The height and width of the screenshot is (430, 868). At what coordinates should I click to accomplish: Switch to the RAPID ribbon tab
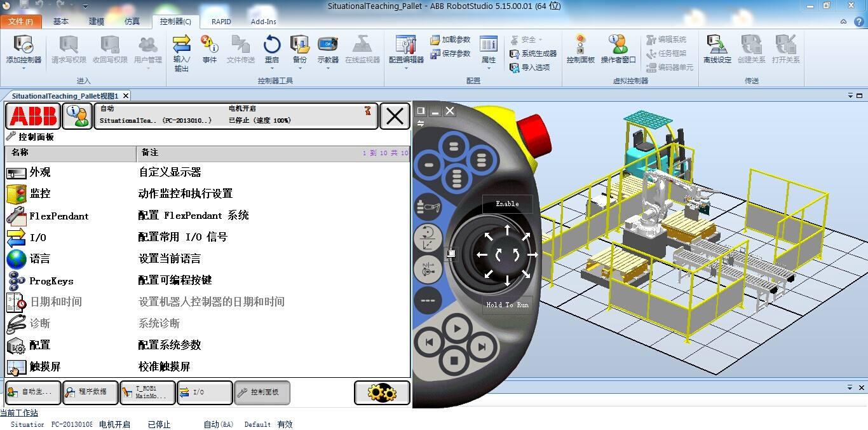point(221,22)
